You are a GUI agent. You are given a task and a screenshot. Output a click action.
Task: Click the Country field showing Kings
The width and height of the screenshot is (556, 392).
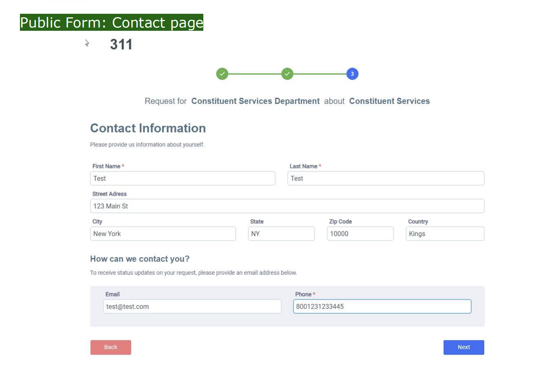(445, 234)
